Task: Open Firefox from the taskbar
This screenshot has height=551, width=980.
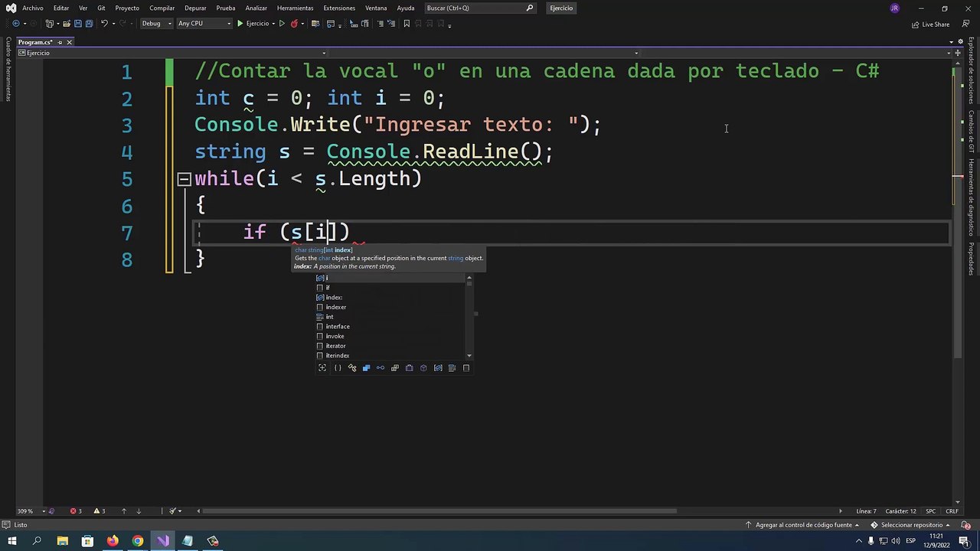Action: 113,541
